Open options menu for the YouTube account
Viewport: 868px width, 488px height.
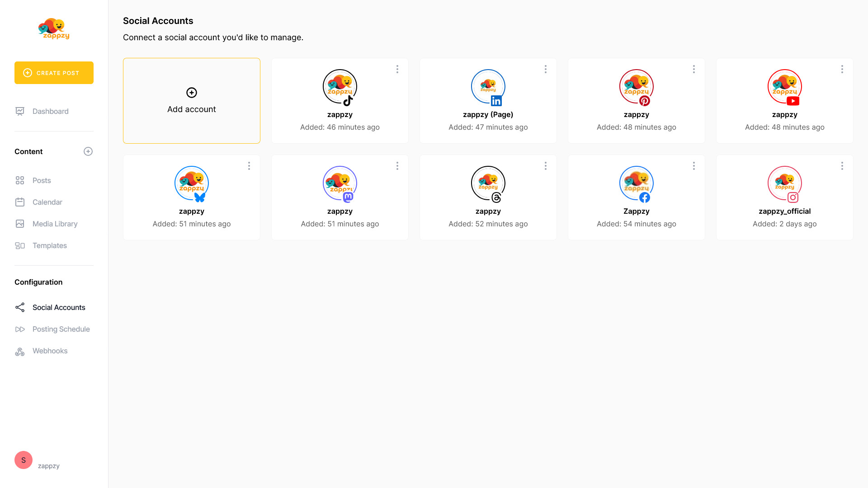point(842,69)
